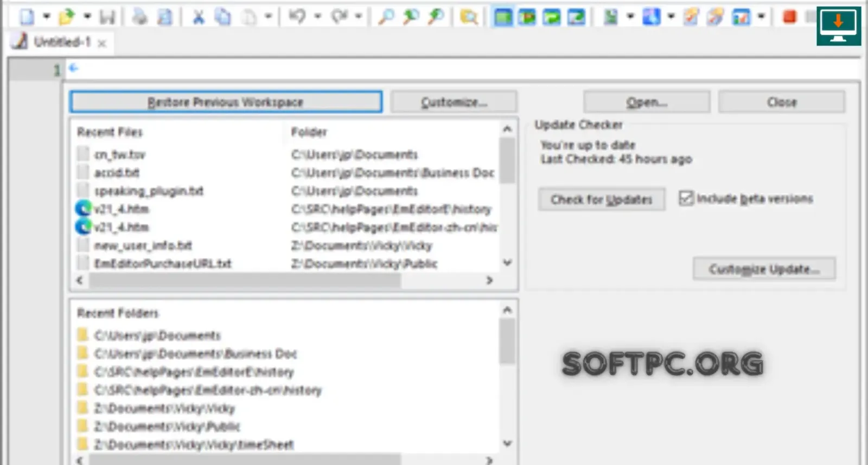Select recent folder ending in timeSheet
The height and width of the screenshot is (465, 868).
click(194, 445)
